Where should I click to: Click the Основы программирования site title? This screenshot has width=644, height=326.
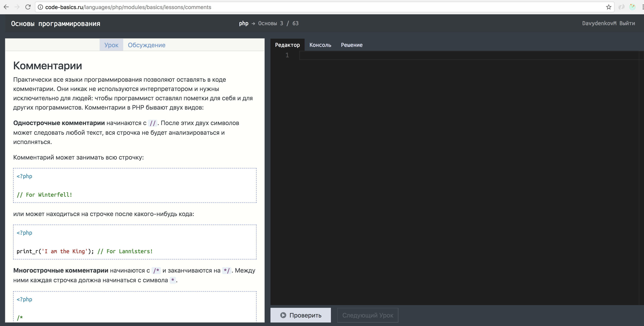pyautogui.click(x=55, y=24)
